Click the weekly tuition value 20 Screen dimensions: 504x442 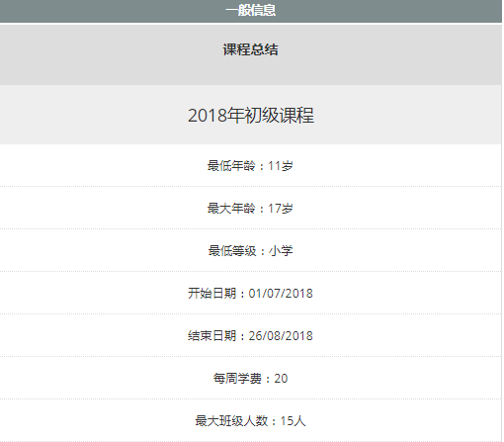pos(281,379)
